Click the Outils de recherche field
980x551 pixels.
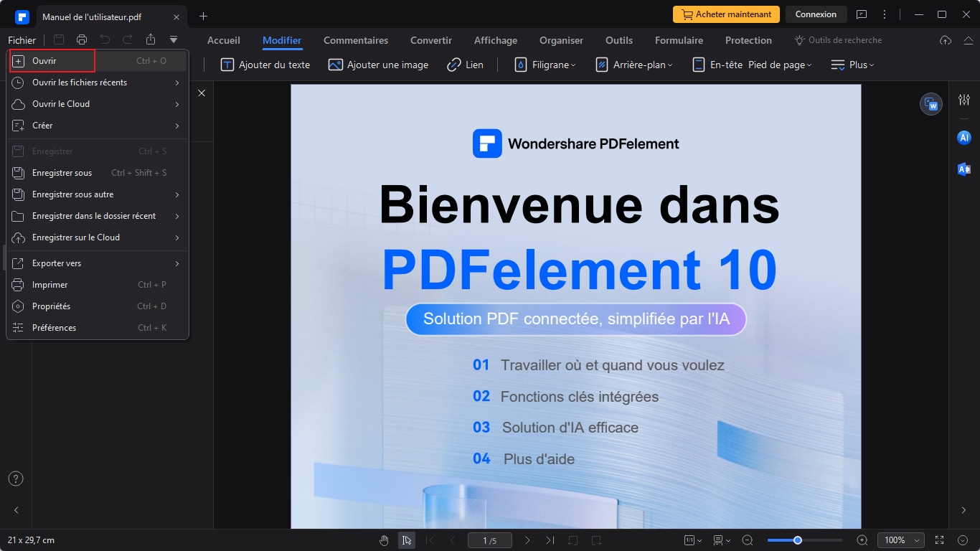pyautogui.click(x=838, y=40)
